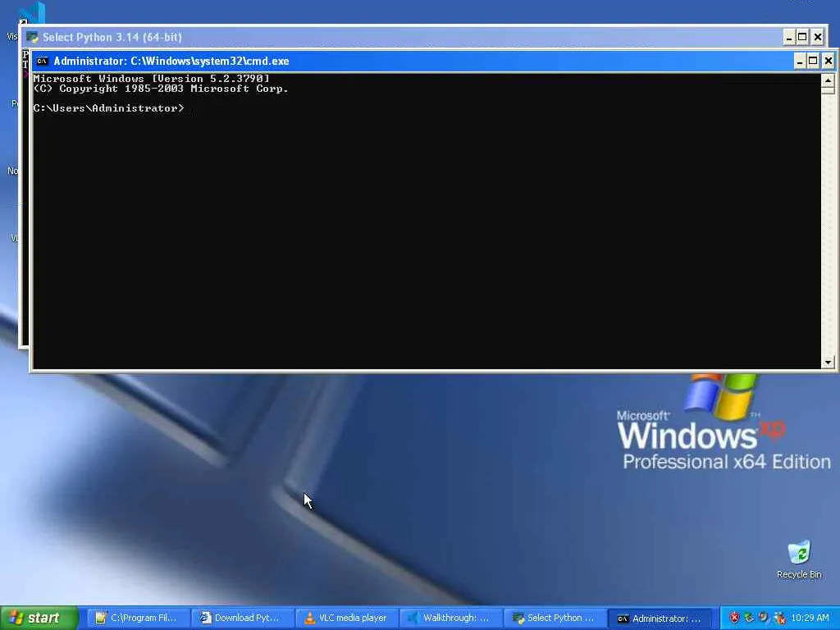This screenshot has width=840, height=630.
Task: Minimize the Select Python 3.14 window
Action: point(788,38)
